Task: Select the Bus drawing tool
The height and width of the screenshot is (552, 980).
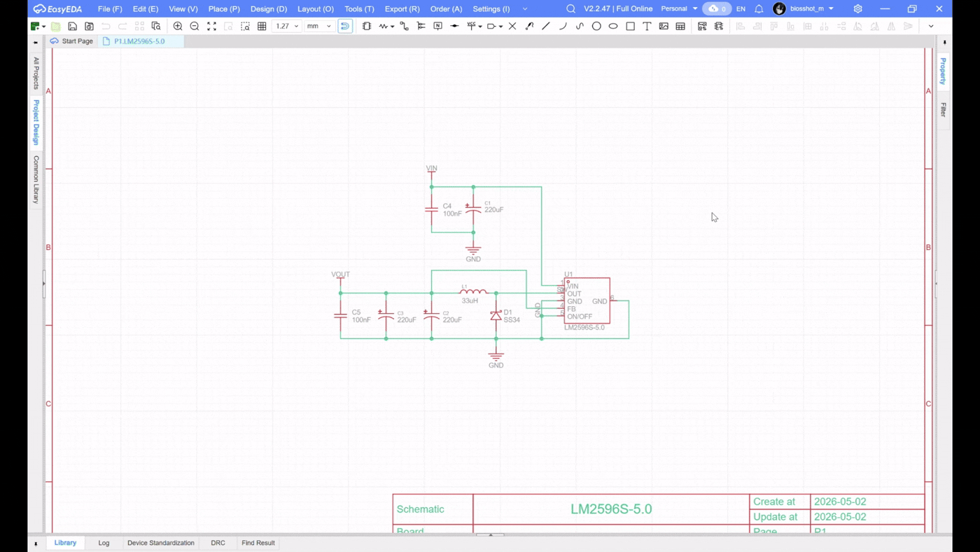Action: (421, 26)
